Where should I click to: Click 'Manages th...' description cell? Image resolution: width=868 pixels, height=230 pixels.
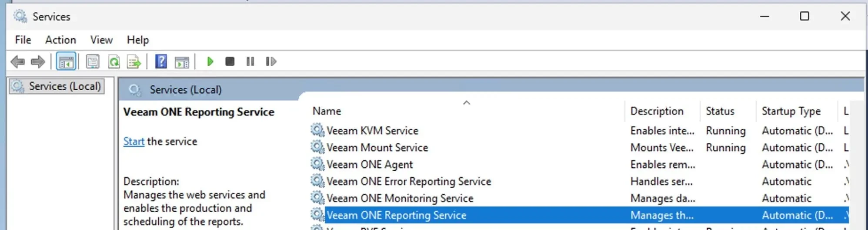662,215
